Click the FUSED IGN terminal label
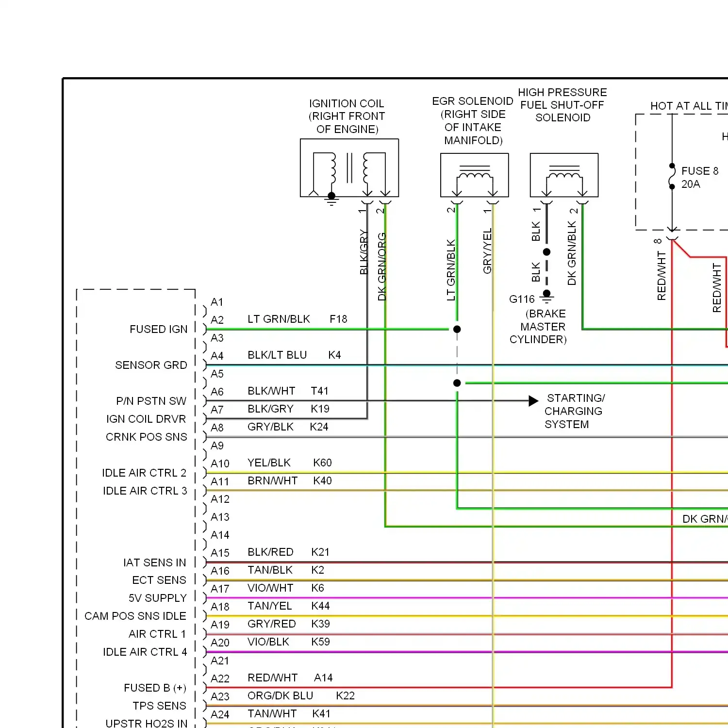The height and width of the screenshot is (728, 728). pos(158,329)
